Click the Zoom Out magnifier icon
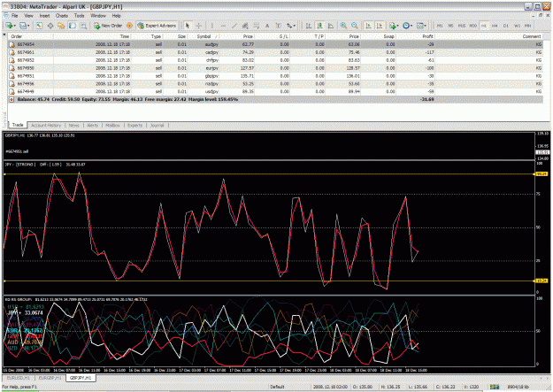Image resolution: width=553 pixels, height=392 pixels. point(355,26)
